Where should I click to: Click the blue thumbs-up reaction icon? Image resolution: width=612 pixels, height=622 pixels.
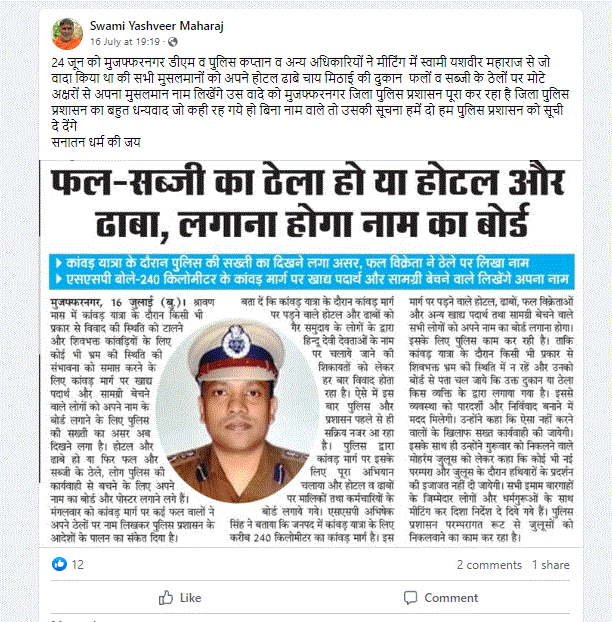[59, 564]
